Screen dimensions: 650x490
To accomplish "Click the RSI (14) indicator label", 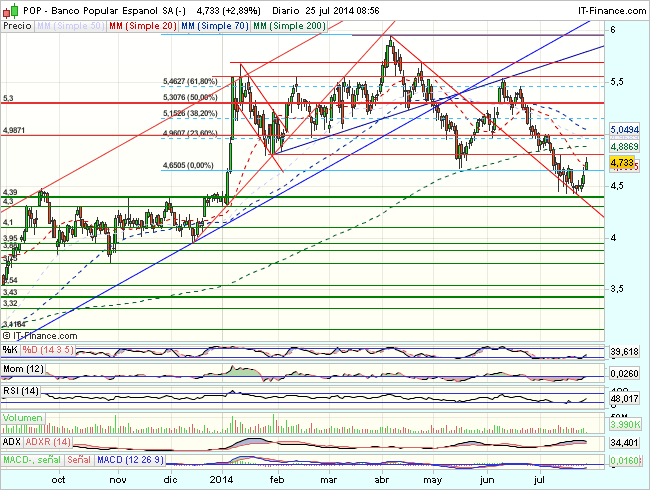I will (x=21, y=391).
